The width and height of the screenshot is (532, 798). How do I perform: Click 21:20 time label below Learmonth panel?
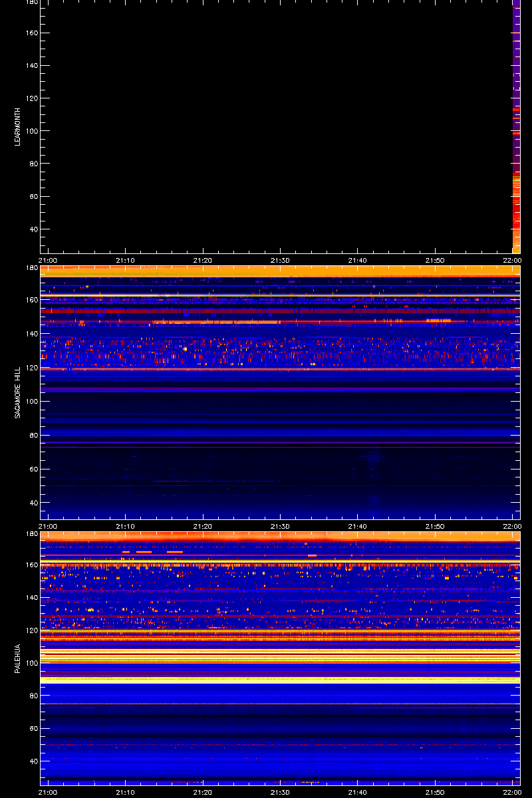[203, 261]
